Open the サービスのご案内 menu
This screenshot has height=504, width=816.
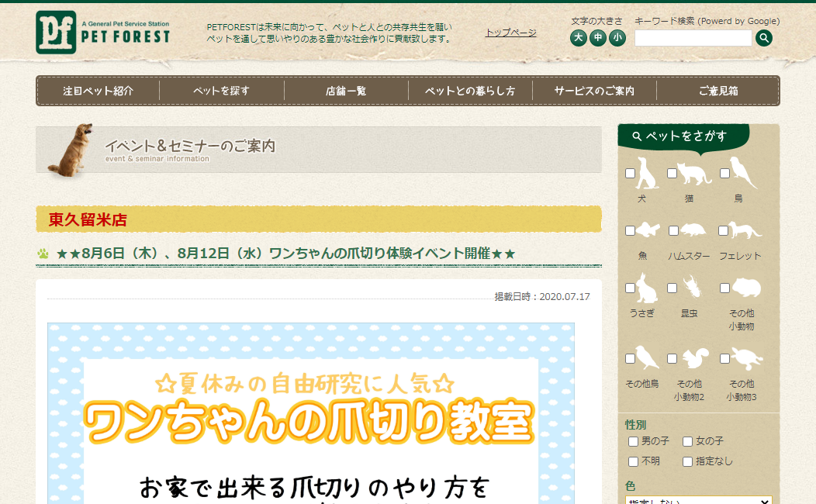[x=594, y=91]
